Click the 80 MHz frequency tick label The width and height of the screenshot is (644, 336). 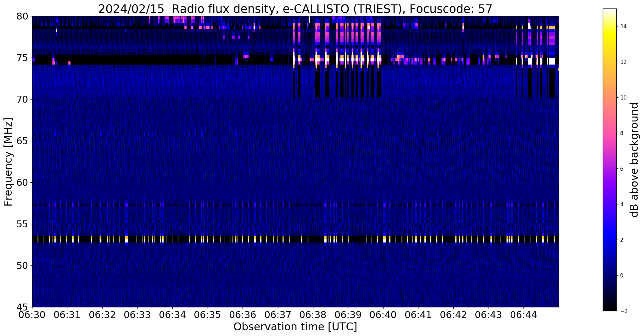[x=22, y=16]
